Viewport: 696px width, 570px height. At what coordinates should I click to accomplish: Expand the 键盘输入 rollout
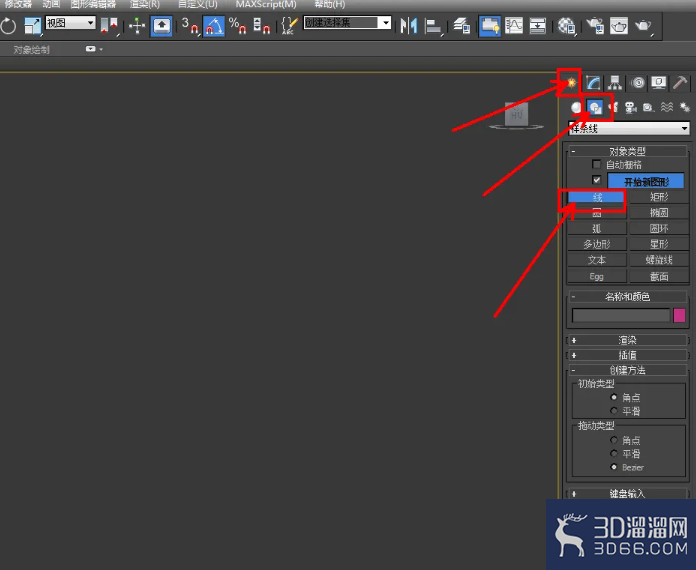pyautogui.click(x=628, y=493)
